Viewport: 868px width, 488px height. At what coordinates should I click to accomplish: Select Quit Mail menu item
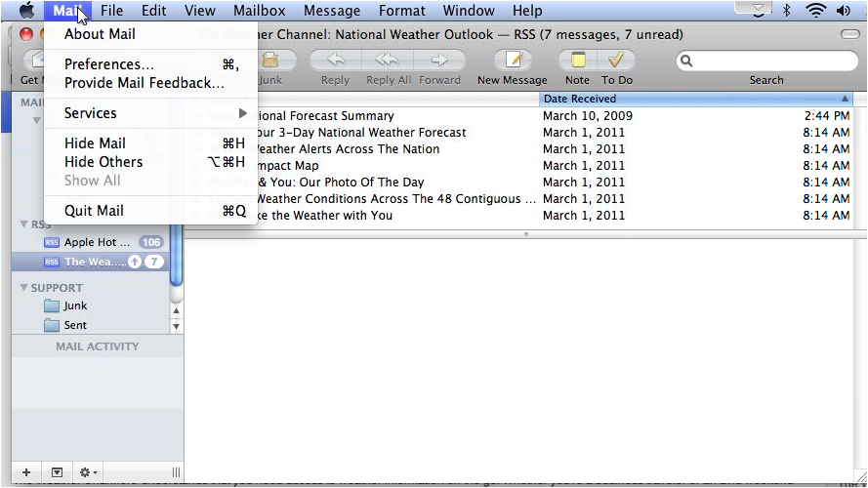(x=94, y=211)
